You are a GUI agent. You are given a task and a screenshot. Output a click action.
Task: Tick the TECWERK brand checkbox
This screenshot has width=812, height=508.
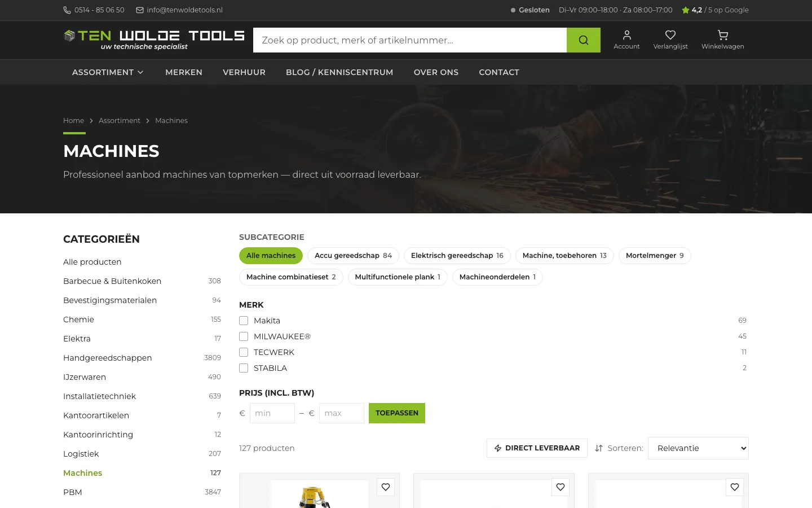click(x=244, y=352)
